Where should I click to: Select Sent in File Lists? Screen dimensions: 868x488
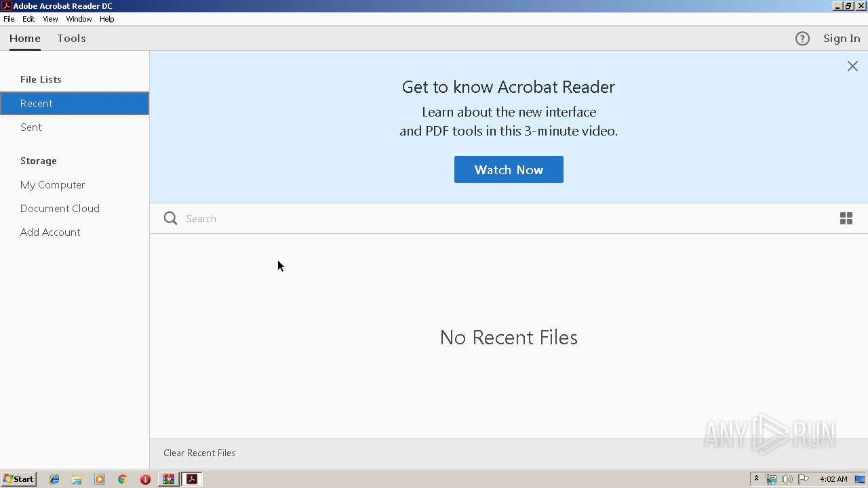point(75,127)
